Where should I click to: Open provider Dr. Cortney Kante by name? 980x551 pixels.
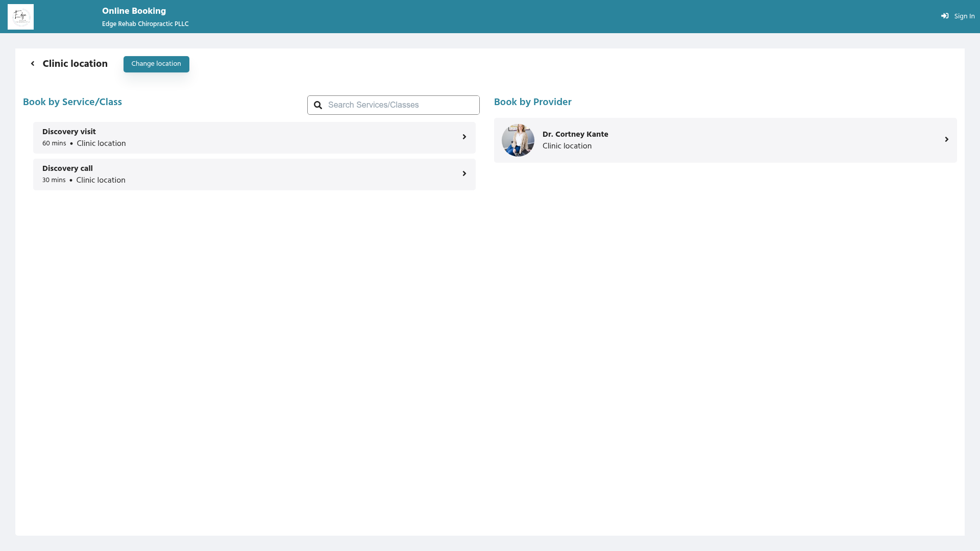click(575, 134)
